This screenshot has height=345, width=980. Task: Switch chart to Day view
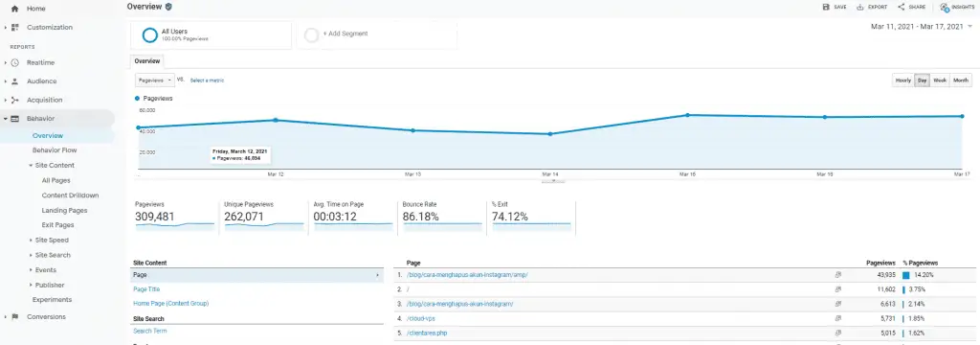click(x=922, y=80)
